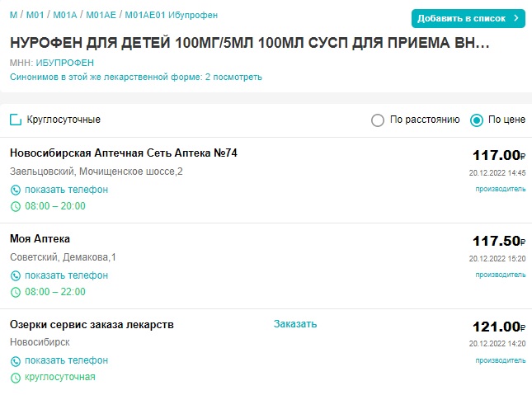
Task: Click hours 08:00 – 22:00
Action: click(x=55, y=292)
